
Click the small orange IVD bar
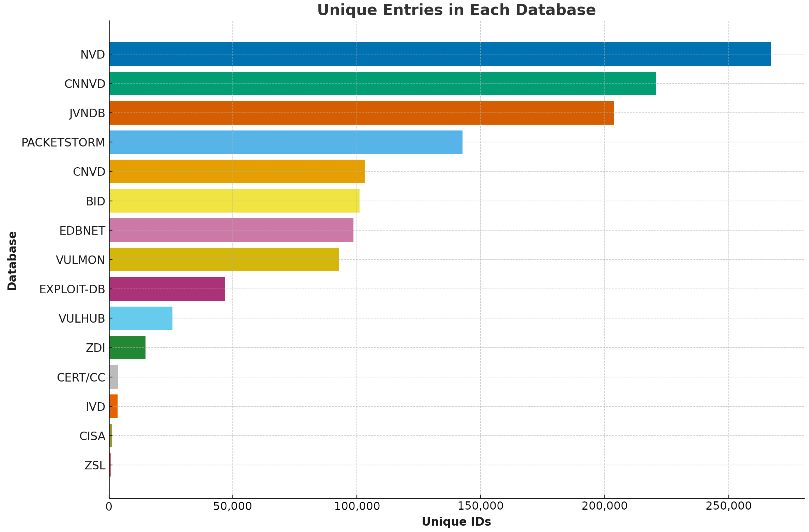(113, 406)
